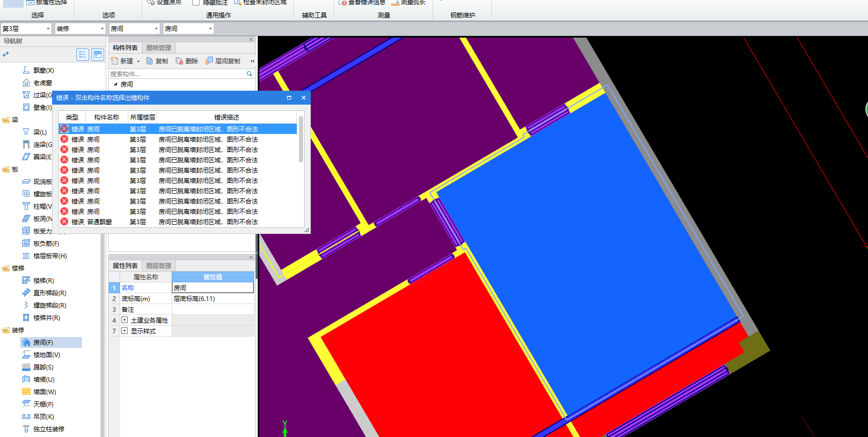Select the 板洞 slab opening component
This screenshot has height=437, width=868.
37,218
